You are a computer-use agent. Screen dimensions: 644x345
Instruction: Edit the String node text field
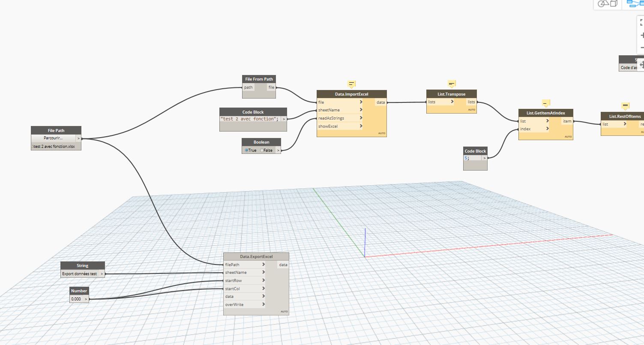pyautogui.click(x=80, y=273)
